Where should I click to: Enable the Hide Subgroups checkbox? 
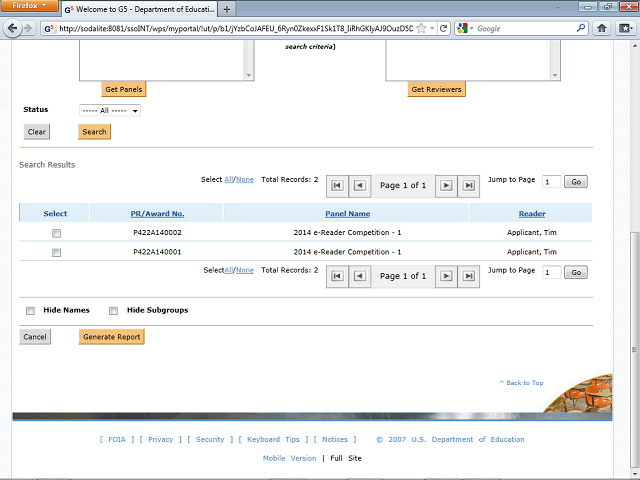[x=113, y=311]
